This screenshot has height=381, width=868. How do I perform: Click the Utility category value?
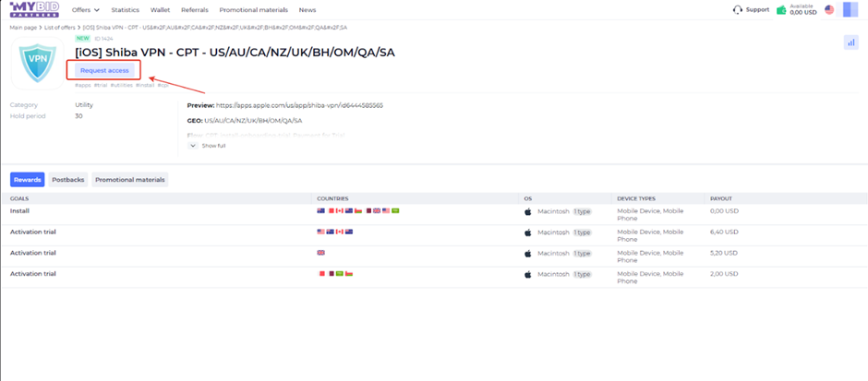[x=84, y=104]
